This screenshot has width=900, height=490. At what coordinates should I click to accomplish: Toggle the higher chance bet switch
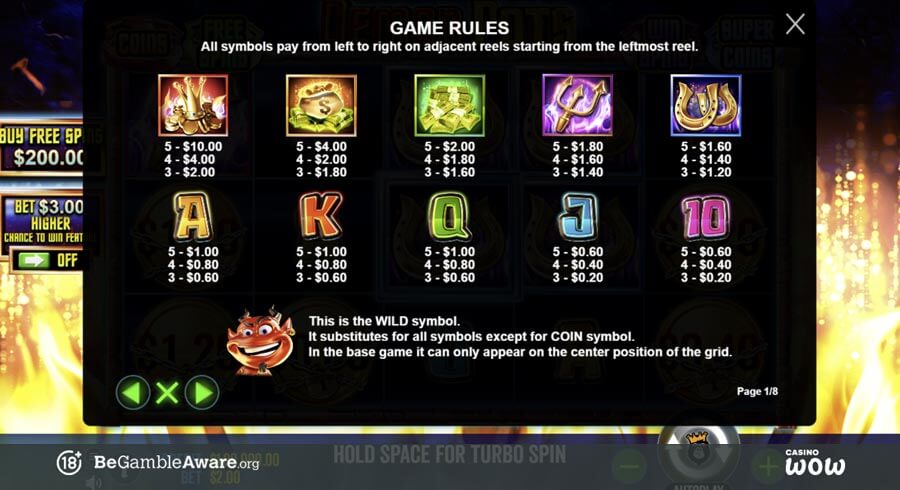tap(48, 260)
